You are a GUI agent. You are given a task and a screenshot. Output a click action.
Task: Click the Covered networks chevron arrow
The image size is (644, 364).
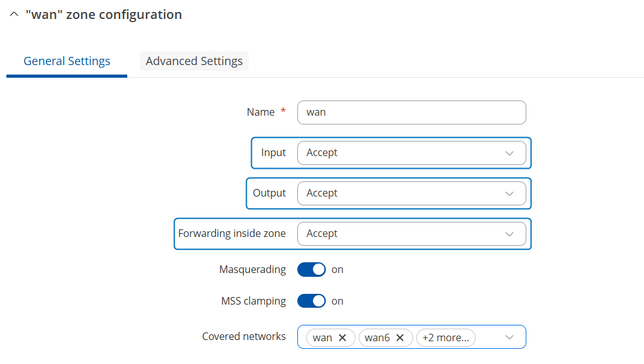point(510,338)
